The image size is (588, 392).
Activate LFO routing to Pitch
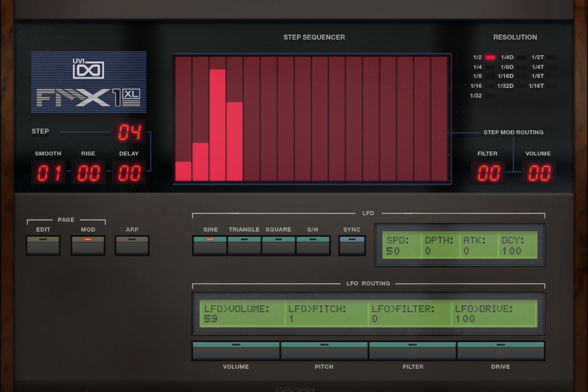click(x=324, y=350)
